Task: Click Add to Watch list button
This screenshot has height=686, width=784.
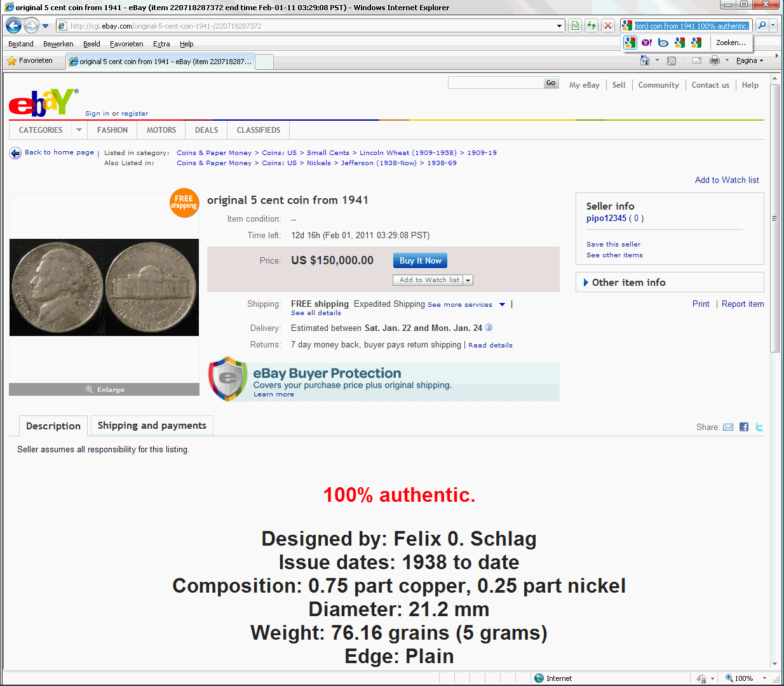Action: pos(429,280)
